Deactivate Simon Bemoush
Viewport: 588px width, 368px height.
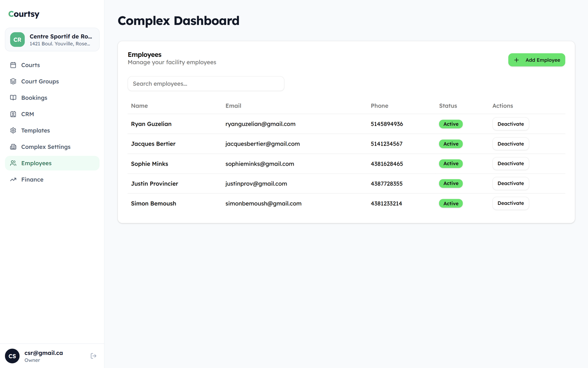pos(510,203)
